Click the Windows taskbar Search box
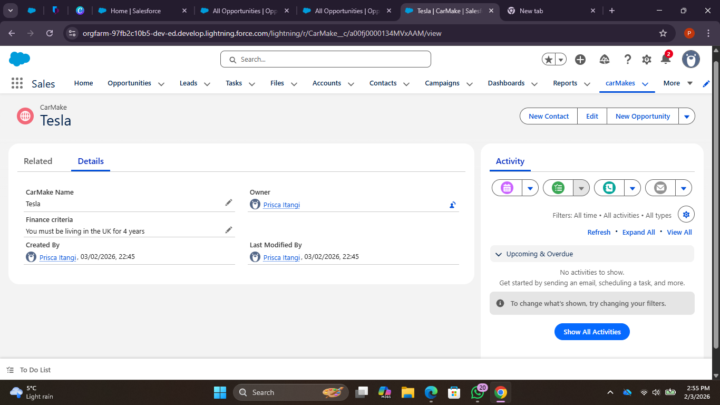Image resolution: width=720 pixels, height=405 pixels. (x=291, y=392)
